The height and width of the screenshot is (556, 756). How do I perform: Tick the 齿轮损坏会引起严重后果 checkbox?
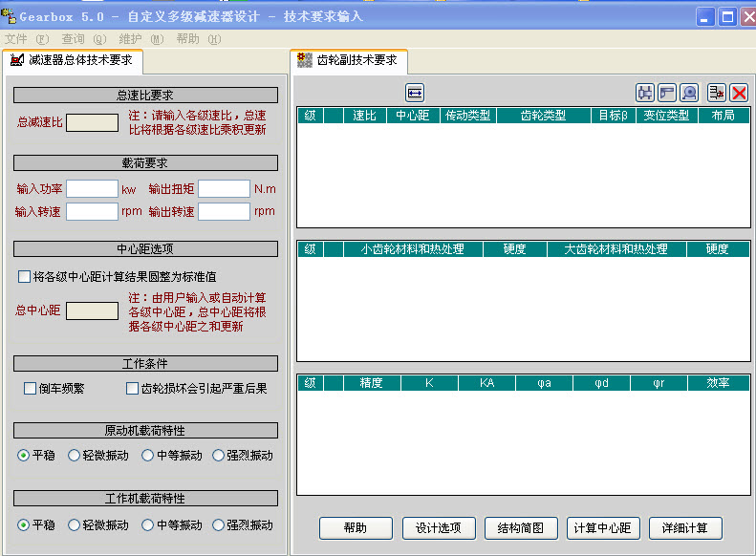coord(132,388)
